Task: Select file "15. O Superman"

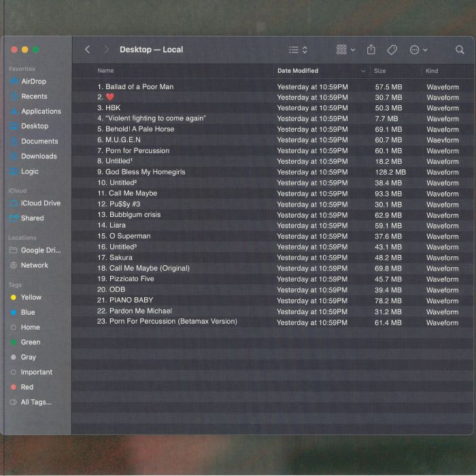Action: coord(124,236)
